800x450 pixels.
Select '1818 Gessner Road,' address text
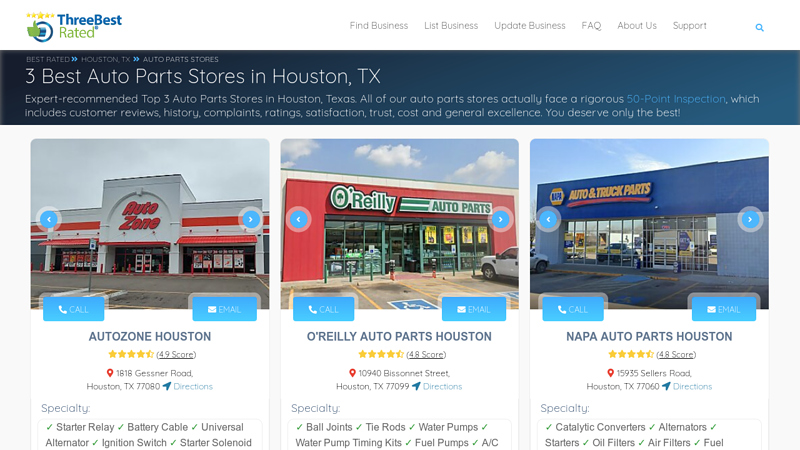pos(155,373)
